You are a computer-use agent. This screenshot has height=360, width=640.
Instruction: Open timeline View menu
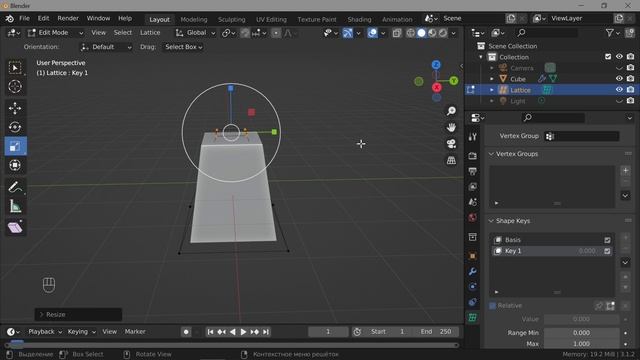[109, 332]
